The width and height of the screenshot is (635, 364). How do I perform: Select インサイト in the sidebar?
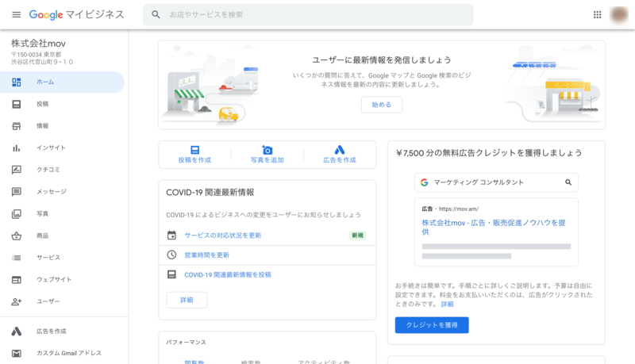(62, 148)
